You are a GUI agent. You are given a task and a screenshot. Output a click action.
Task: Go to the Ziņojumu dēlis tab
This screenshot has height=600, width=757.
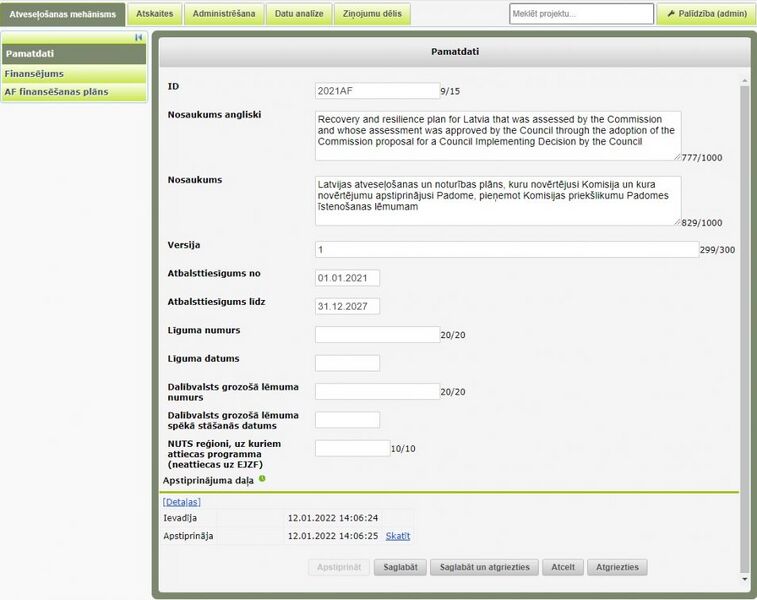pyautogui.click(x=372, y=14)
